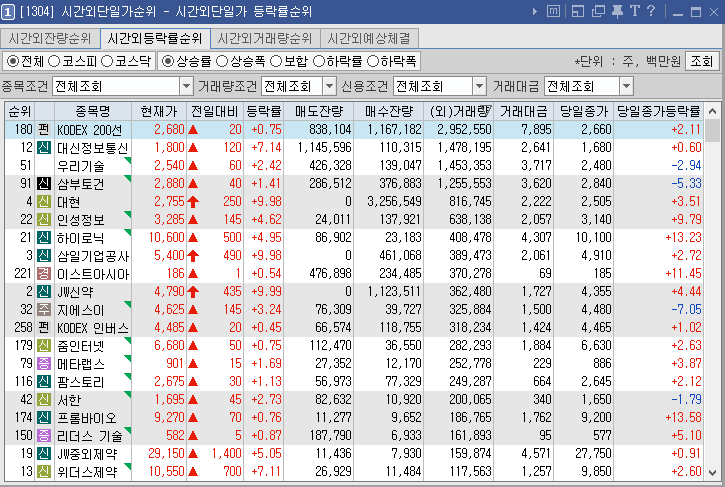
Task: Click the window number 1 icon in title bar
Action: click(8, 12)
